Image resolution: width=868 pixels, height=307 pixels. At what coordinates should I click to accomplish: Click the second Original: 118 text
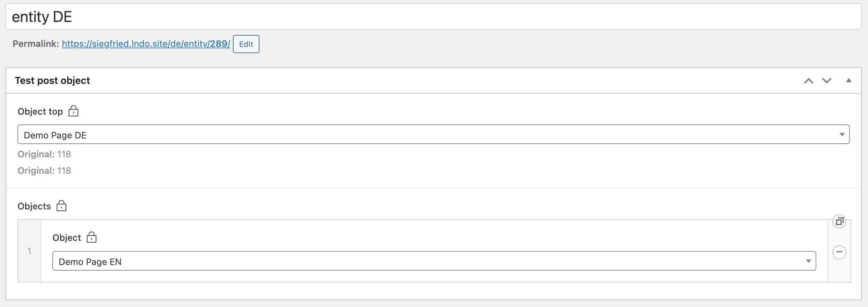click(x=44, y=171)
